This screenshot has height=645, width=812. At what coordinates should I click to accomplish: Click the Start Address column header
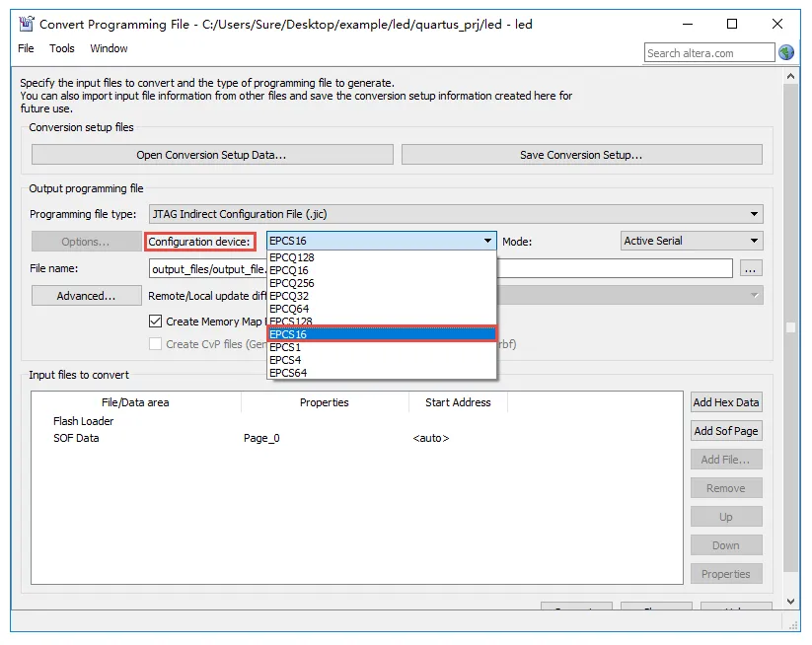tap(459, 402)
